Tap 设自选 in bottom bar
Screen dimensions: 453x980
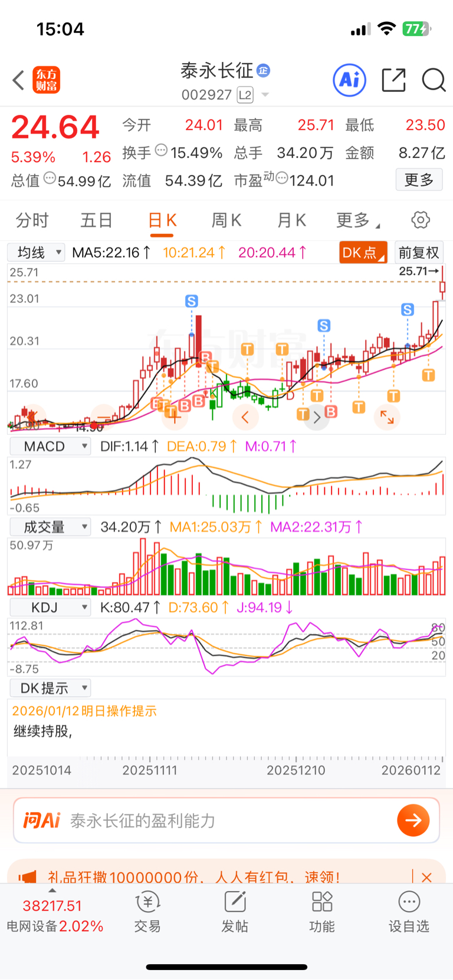[409, 911]
